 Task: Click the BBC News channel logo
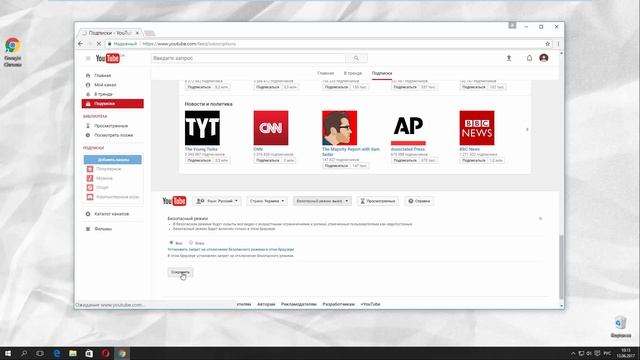pyautogui.click(x=477, y=128)
